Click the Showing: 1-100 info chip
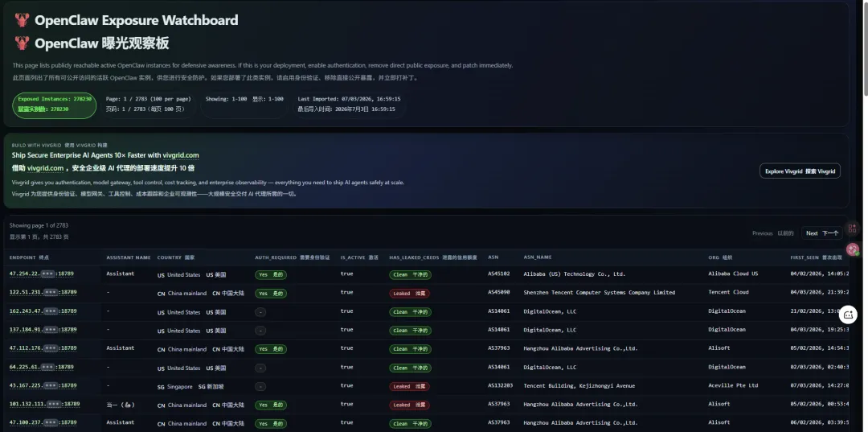The width and height of the screenshot is (868, 432). [x=244, y=104]
